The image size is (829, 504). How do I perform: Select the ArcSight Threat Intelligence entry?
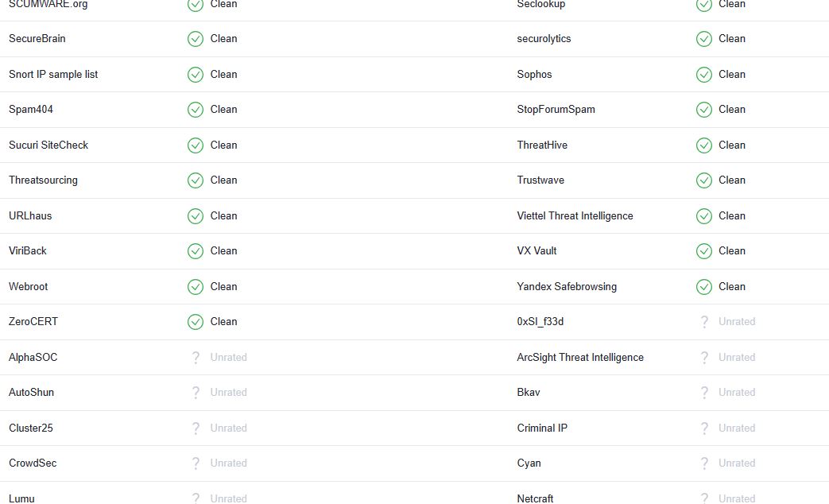pos(580,358)
